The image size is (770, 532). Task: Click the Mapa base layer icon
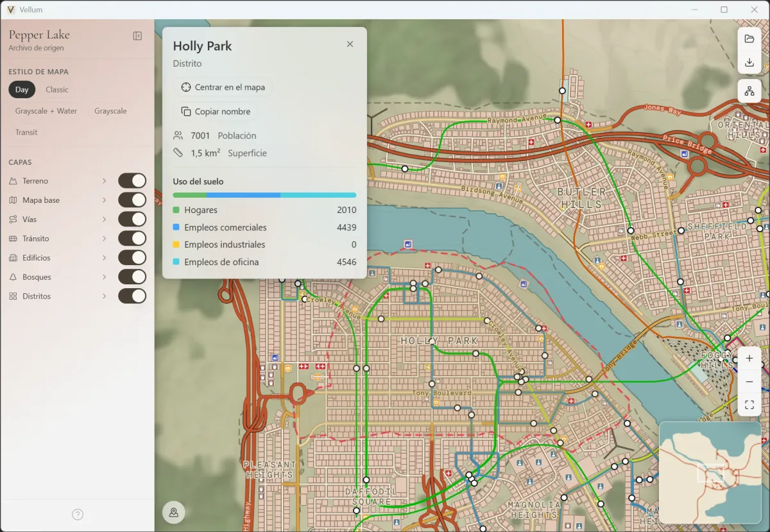(x=13, y=200)
